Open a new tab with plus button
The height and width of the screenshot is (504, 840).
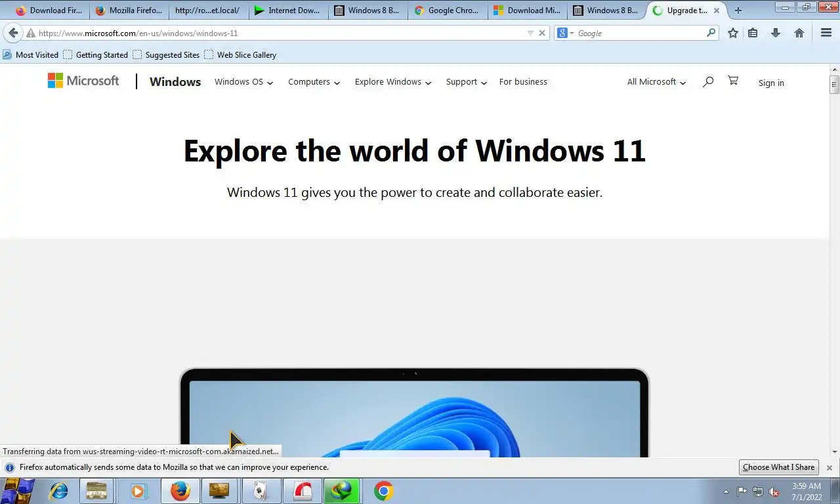738,10
